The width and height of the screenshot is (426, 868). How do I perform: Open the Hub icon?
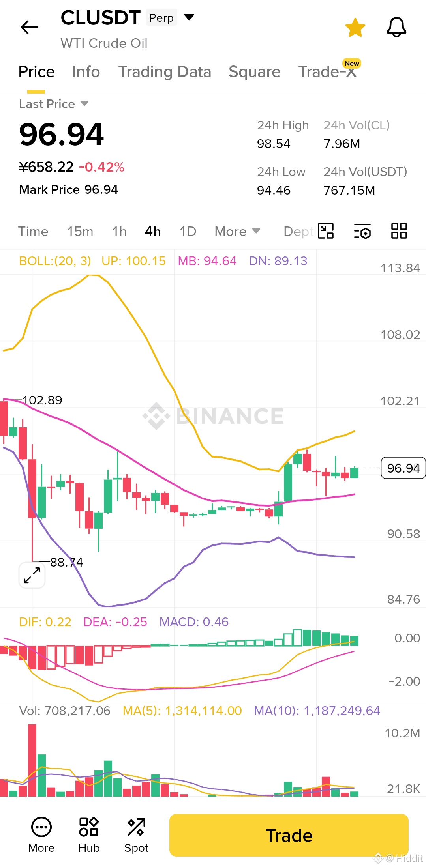[x=89, y=835]
